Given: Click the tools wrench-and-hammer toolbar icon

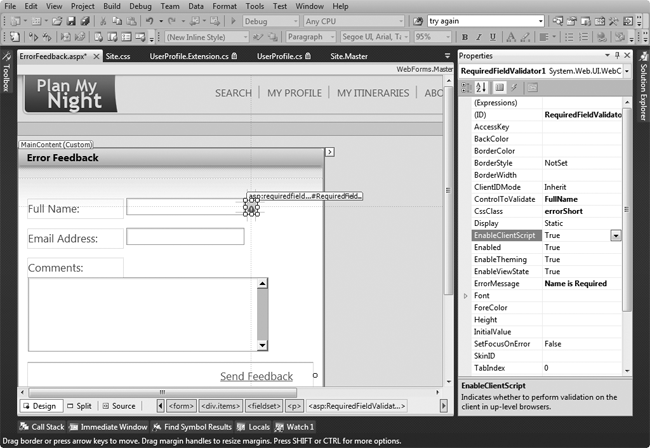Looking at the screenshot, I should point(614,21).
